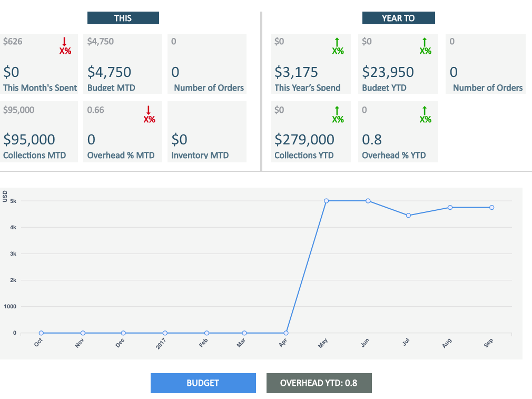Click the 0.66 previous overhead value

click(96, 110)
